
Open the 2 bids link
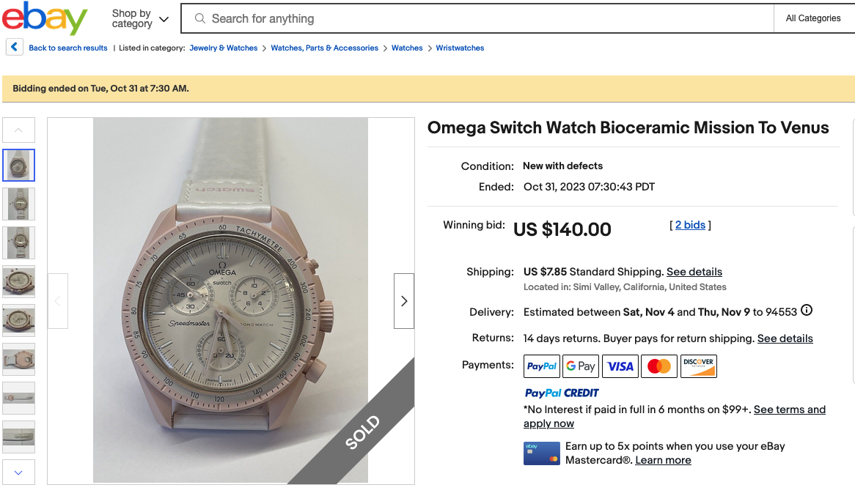[690, 226]
